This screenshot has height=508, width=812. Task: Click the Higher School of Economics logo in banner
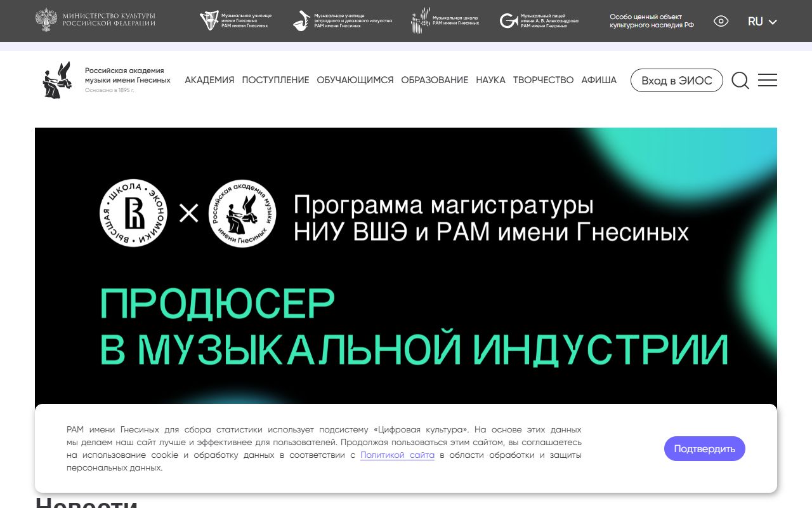(x=134, y=214)
